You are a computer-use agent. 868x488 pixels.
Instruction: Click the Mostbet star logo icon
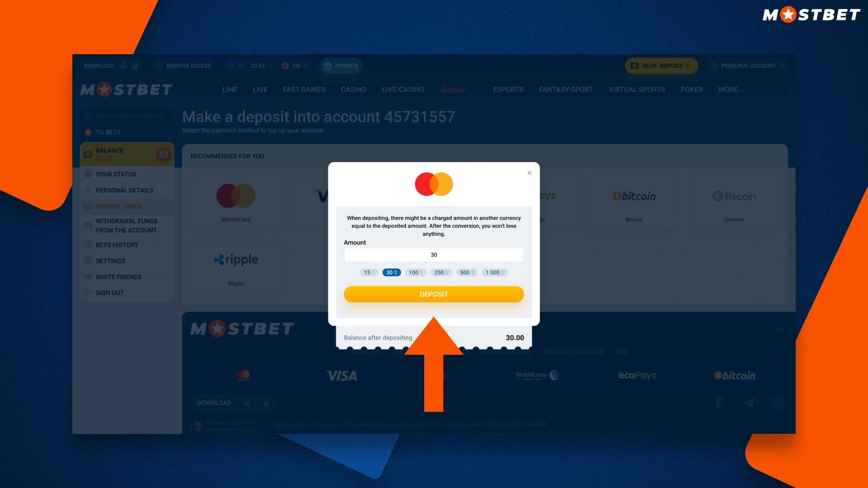pos(106,90)
